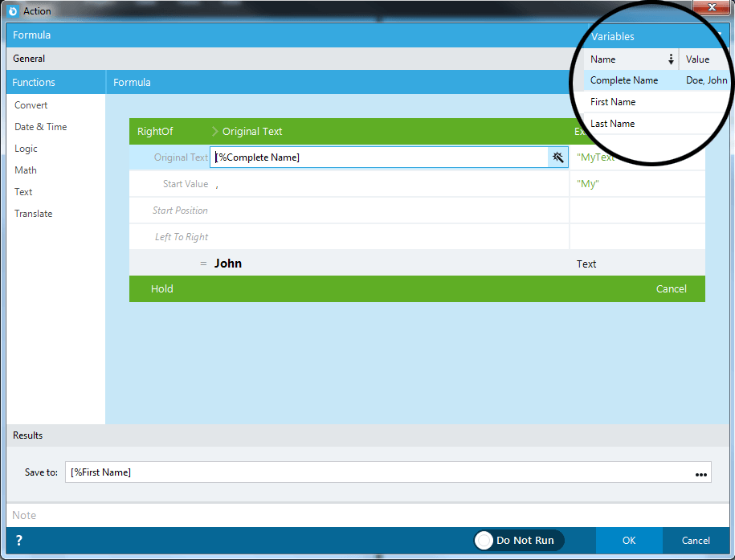Open the Math function category

click(x=26, y=170)
